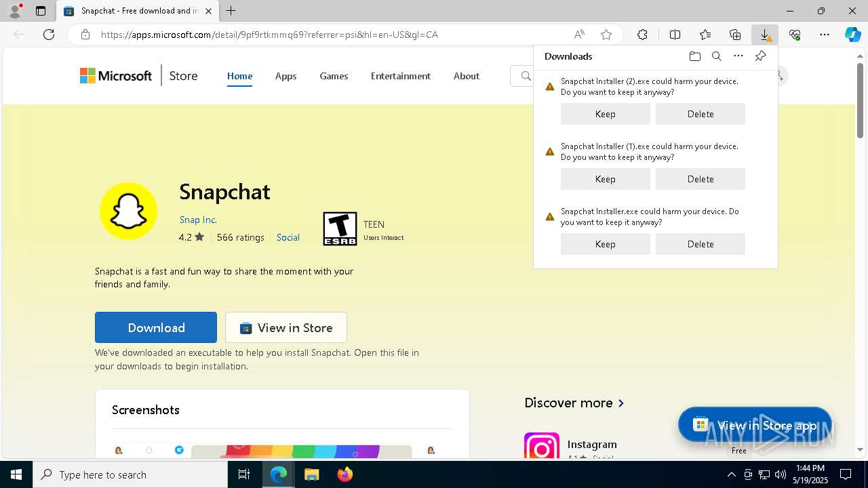This screenshot has width=868, height=488.
Task: Open the Games tab
Action: point(334,76)
